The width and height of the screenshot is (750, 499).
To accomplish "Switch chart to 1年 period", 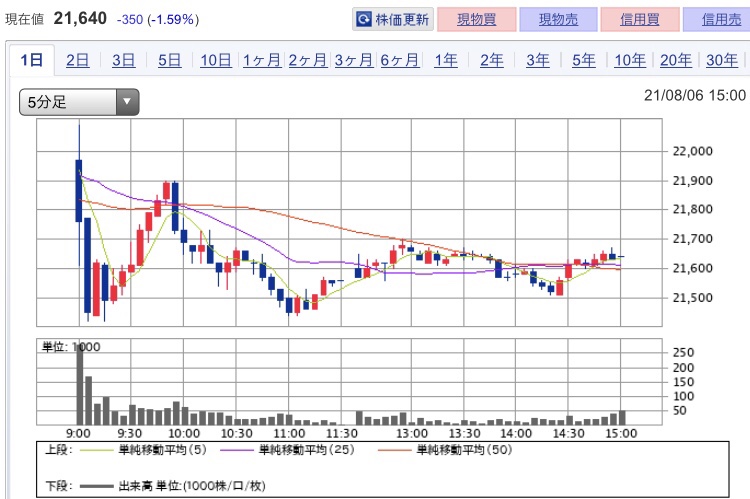I will pyautogui.click(x=446, y=60).
